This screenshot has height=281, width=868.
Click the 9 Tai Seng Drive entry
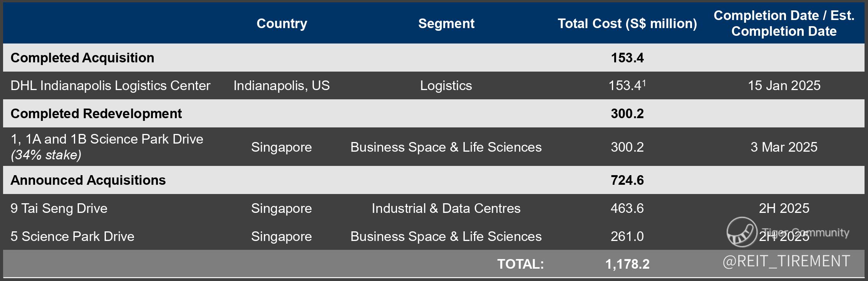tap(59, 208)
